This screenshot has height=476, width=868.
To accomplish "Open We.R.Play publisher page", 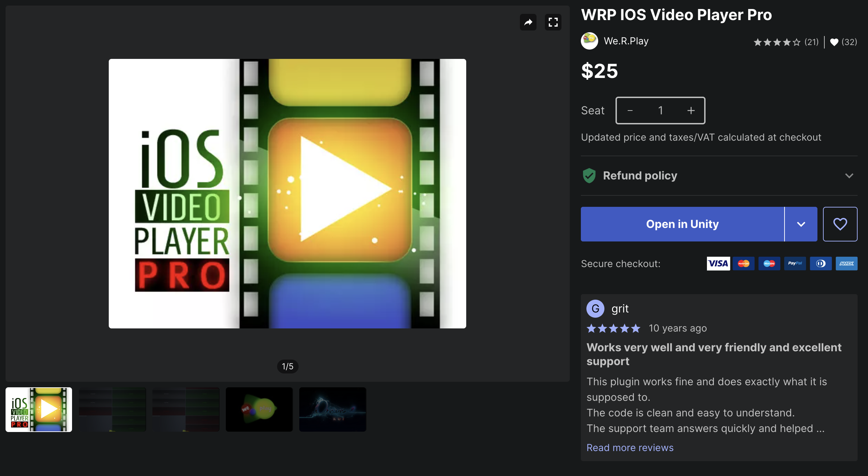I will (x=626, y=41).
